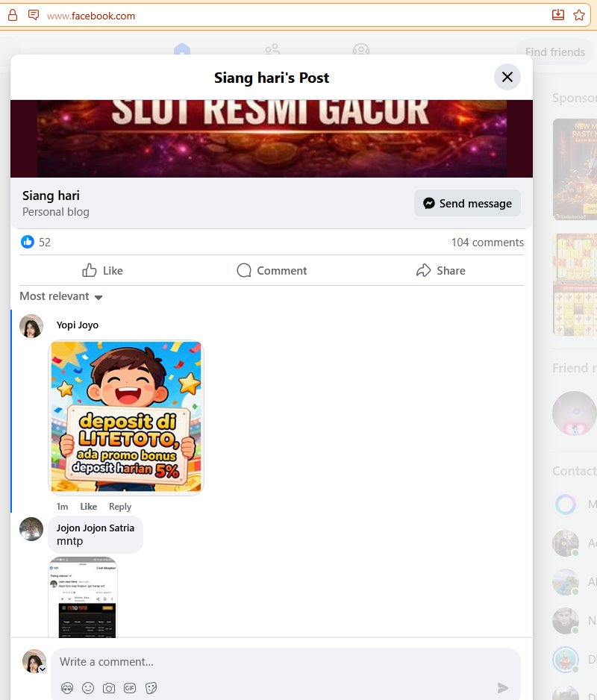This screenshot has width=597, height=700.
Task: Open the emoji picker in comment box
Action: 88,688
